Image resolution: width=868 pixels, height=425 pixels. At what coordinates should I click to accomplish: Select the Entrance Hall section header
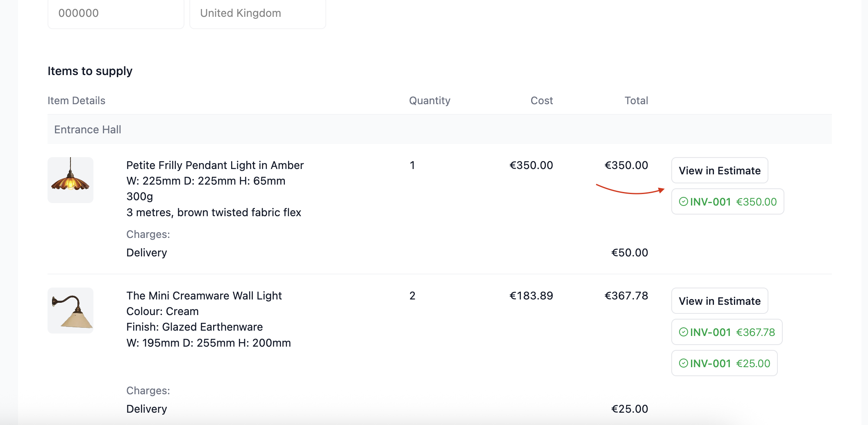coord(439,129)
